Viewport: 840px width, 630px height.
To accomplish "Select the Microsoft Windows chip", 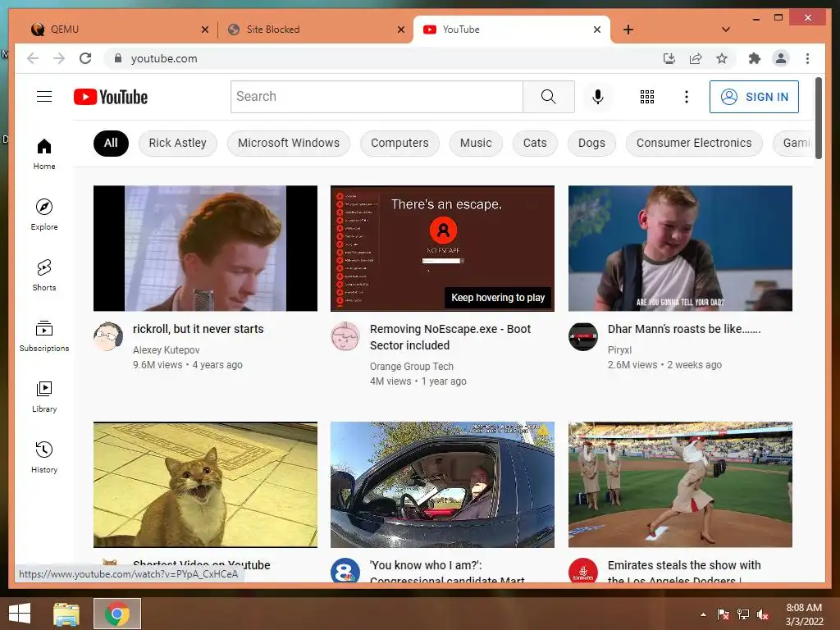I will (x=288, y=143).
